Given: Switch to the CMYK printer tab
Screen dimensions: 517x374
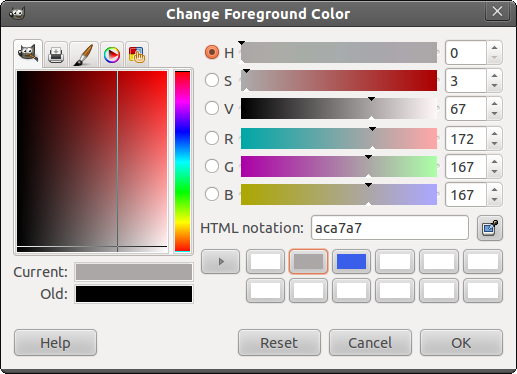Looking at the screenshot, I should tap(56, 54).
